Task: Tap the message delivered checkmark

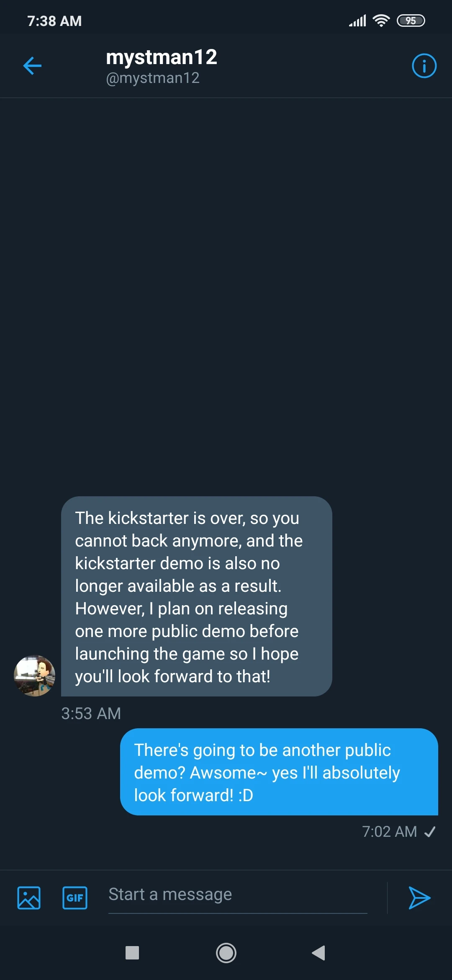Action: [430, 832]
